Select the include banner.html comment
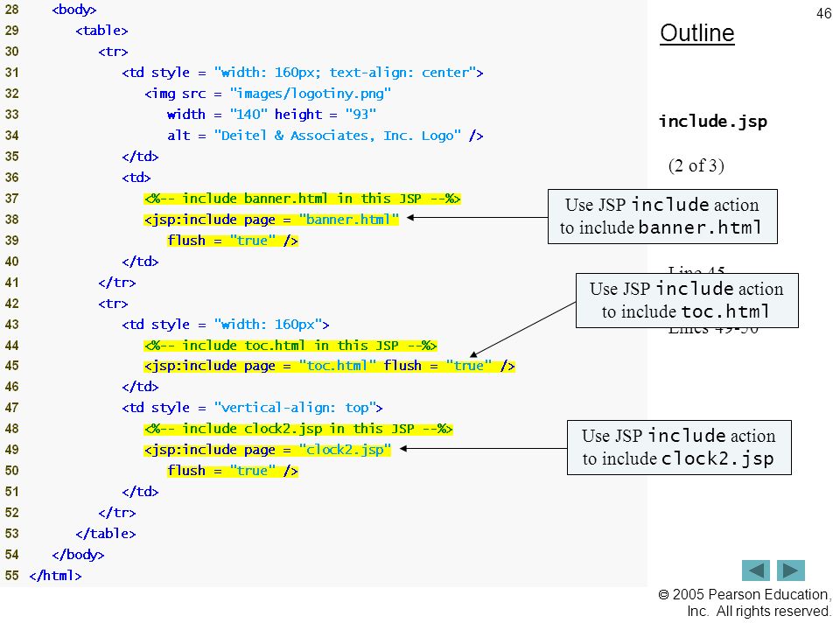 tap(302, 199)
